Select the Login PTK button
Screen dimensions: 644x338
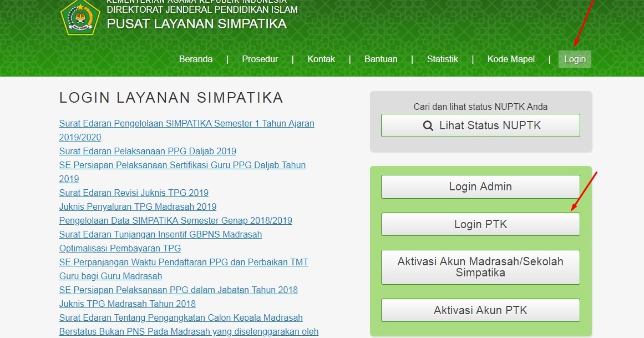(480, 224)
